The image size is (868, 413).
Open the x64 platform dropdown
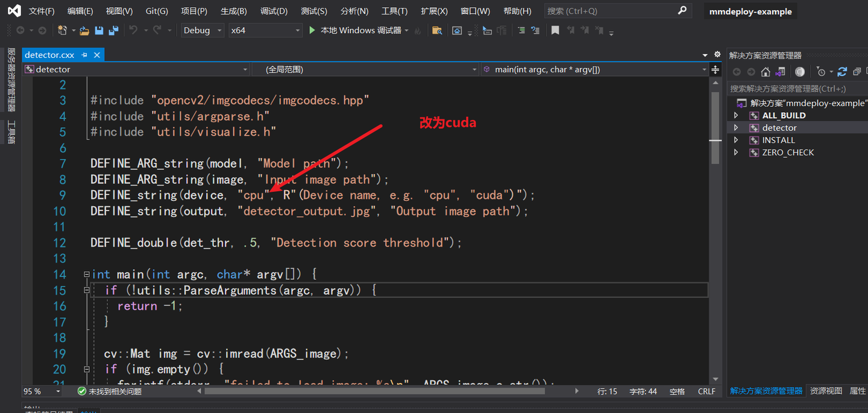click(297, 30)
